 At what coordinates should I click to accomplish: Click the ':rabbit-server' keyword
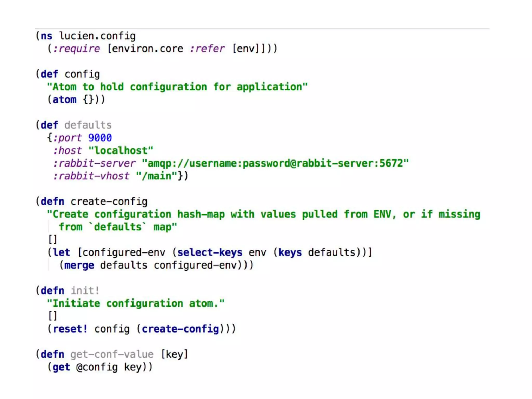click(94, 163)
